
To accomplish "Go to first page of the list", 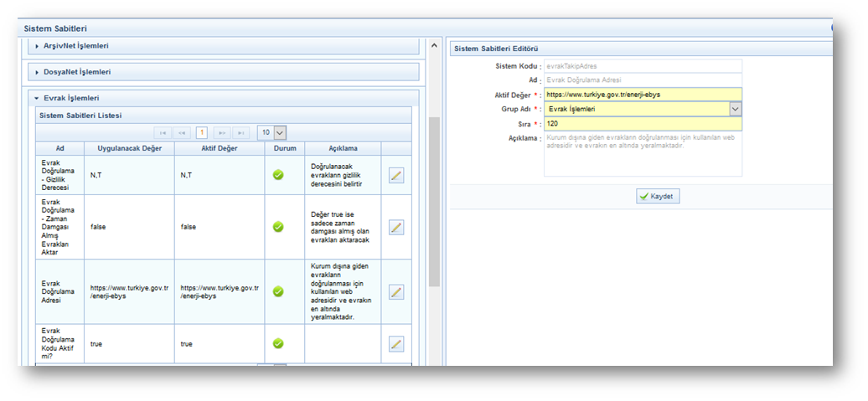I will (163, 132).
